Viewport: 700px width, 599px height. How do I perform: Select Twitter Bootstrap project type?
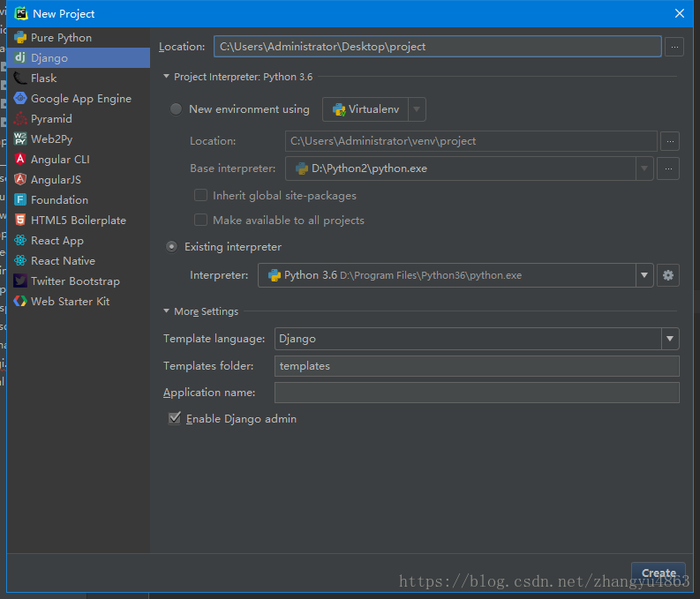[x=75, y=281]
